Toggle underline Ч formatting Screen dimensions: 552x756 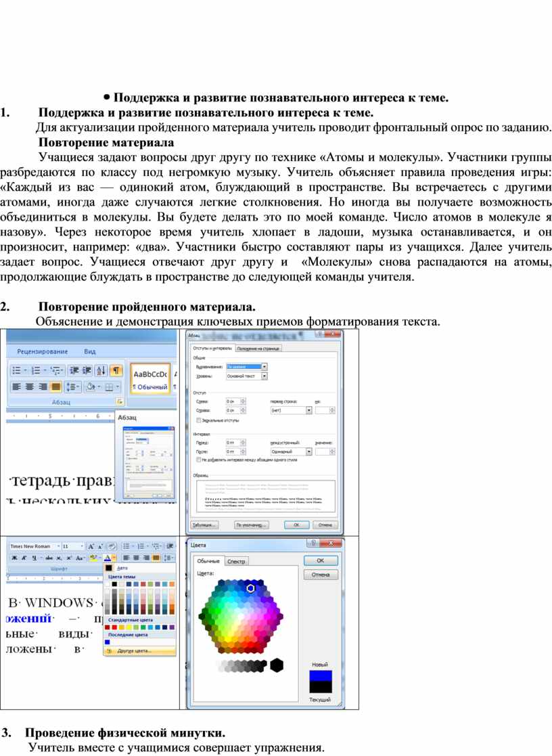coord(34,558)
